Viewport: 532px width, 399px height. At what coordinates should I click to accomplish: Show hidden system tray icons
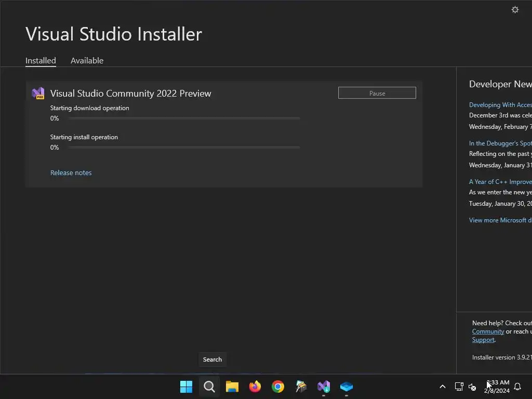[x=443, y=387]
